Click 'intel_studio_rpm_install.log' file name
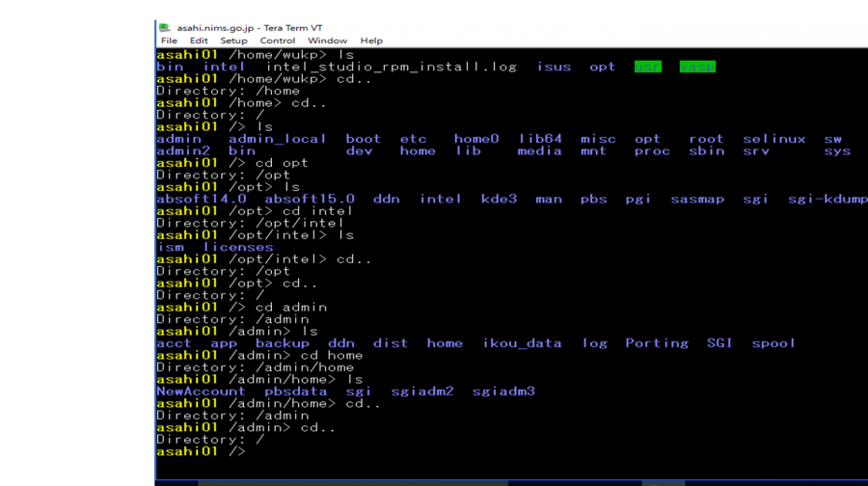 392,67
